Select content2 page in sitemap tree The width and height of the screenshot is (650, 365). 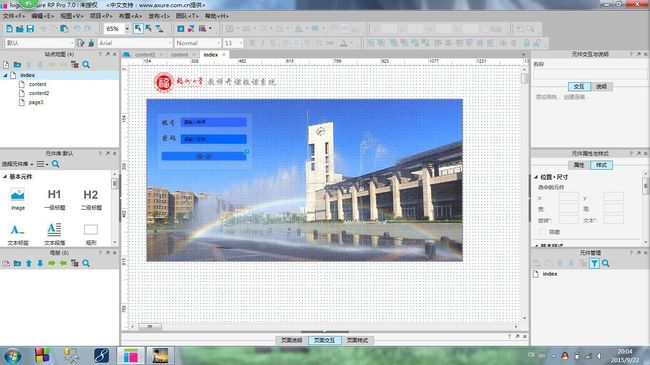(x=39, y=93)
